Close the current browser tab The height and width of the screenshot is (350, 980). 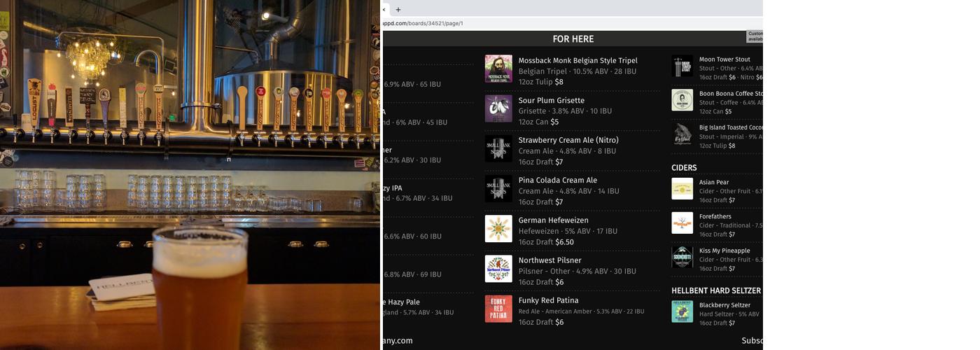click(x=384, y=9)
